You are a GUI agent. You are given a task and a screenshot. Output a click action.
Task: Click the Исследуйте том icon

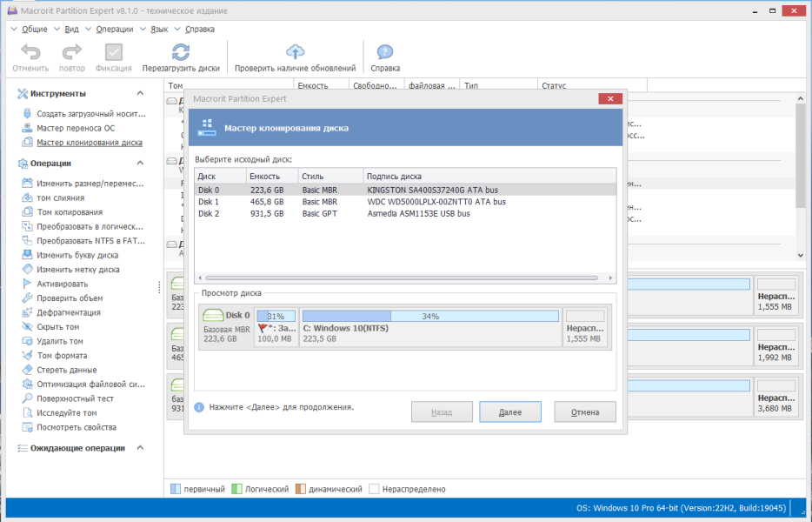coord(27,412)
